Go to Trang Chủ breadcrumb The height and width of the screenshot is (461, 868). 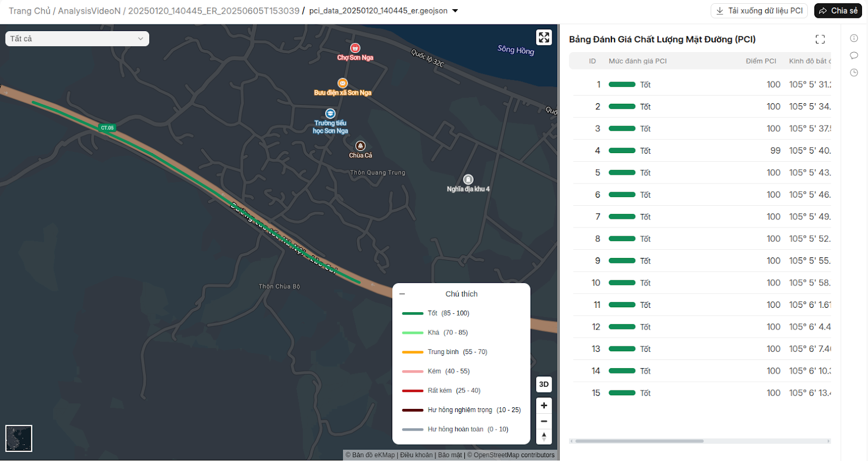point(29,11)
